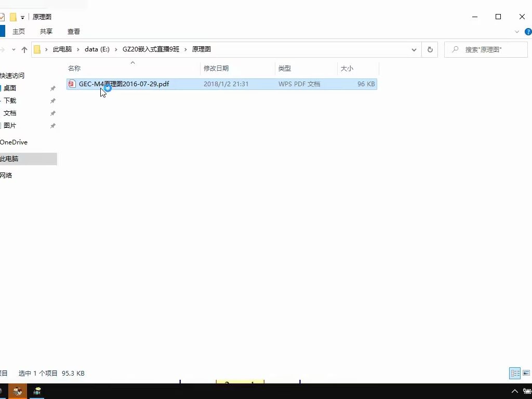Open the GEC-M4 PDF file icon
Screen dimensions: 532x399
[x=72, y=84]
